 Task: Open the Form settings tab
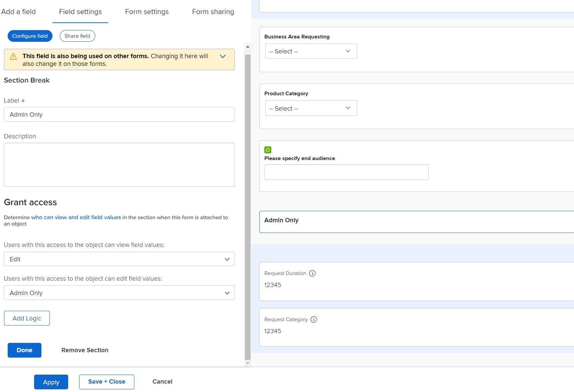coord(147,12)
